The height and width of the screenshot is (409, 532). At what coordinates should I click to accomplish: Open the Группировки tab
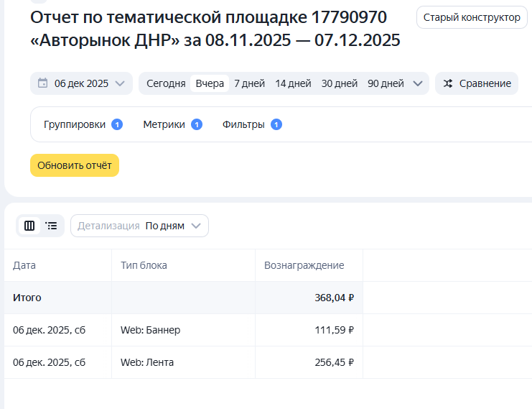click(x=75, y=124)
